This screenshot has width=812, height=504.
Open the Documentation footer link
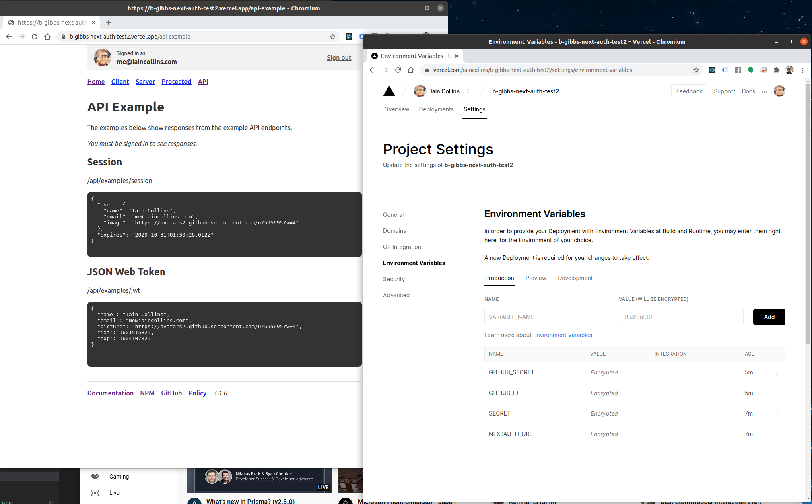tap(110, 393)
